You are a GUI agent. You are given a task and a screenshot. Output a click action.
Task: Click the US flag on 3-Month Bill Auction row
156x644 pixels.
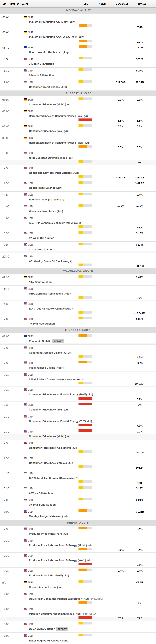point(26,59)
